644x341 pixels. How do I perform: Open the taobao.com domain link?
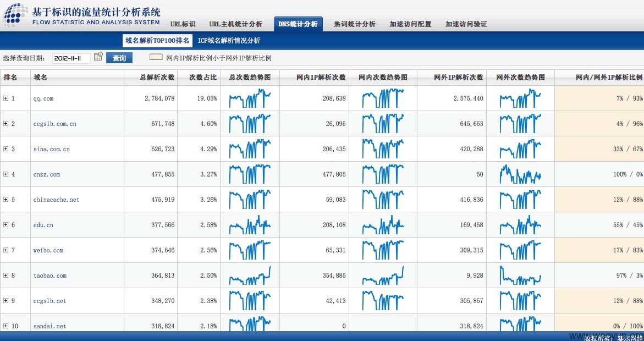coord(49,276)
